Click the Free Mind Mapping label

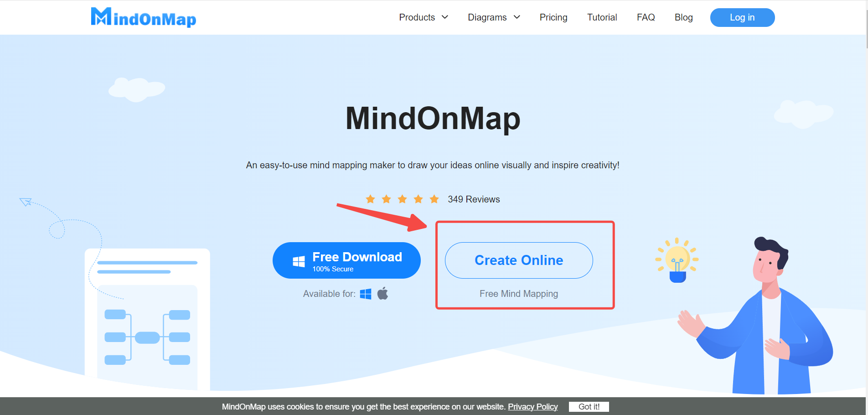click(519, 294)
